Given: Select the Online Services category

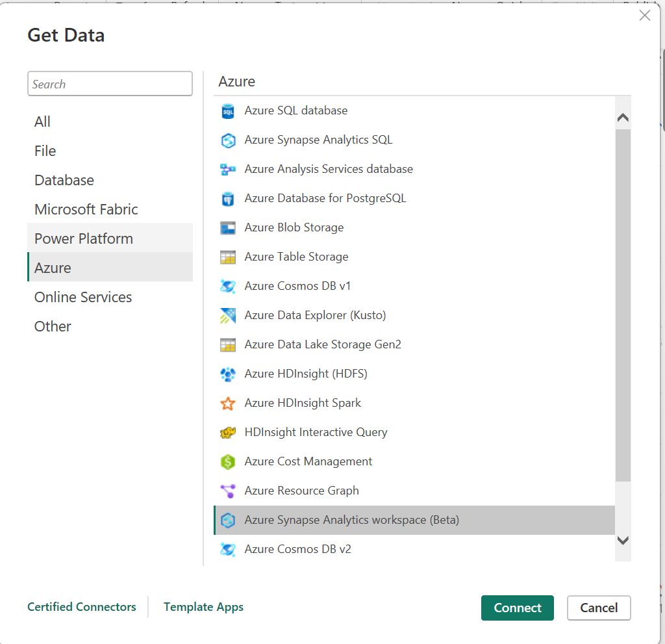Looking at the screenshot, I should tap(82, 297).
